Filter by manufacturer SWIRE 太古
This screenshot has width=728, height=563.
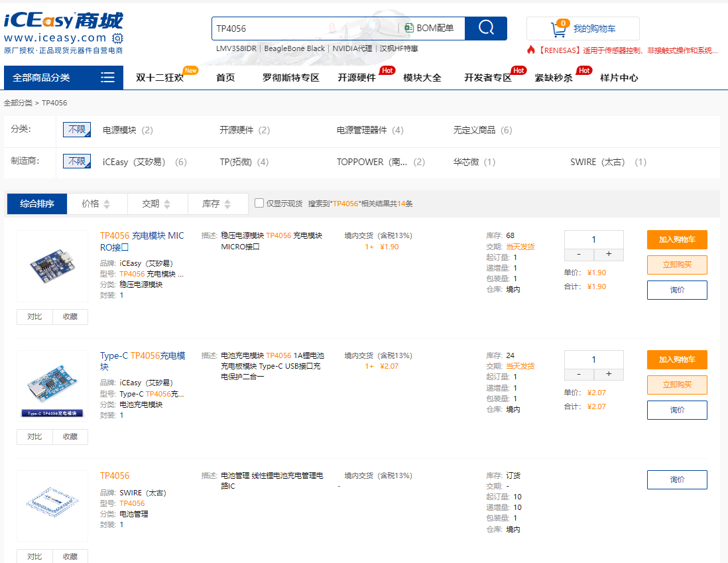point(608,162)
